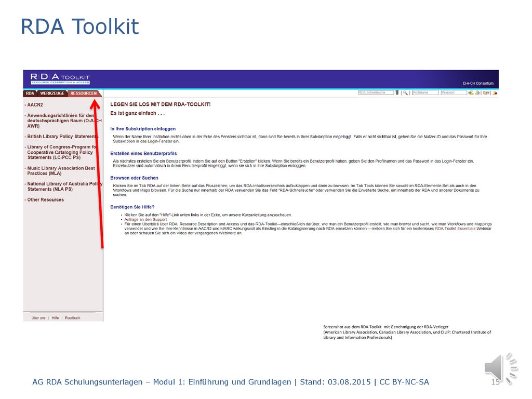Expand the National Library of Australia Policy node

pyautogui.click(x=25, y=184)
